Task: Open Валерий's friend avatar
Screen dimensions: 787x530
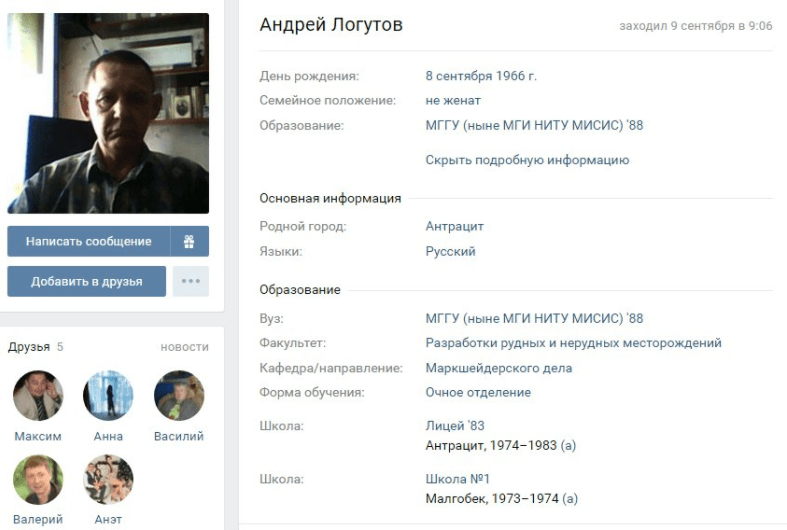Action: point(38,479)
